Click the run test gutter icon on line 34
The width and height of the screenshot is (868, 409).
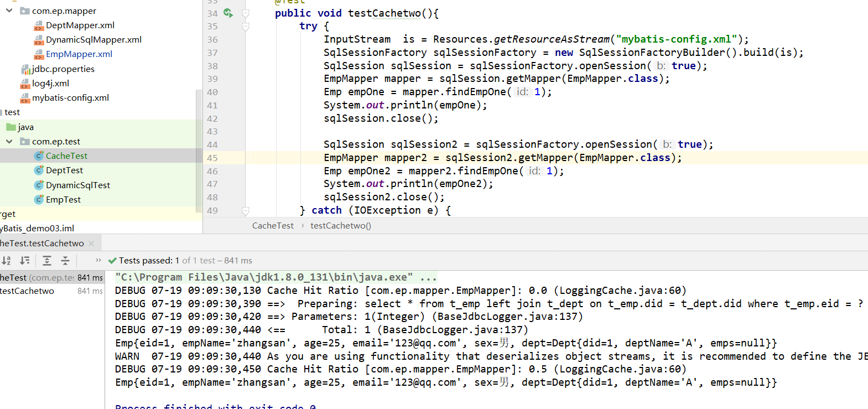click(228, 13)
